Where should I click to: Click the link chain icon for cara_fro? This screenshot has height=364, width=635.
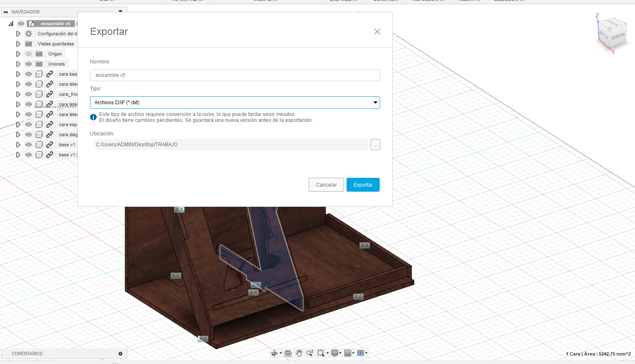(x=50, y=94)
